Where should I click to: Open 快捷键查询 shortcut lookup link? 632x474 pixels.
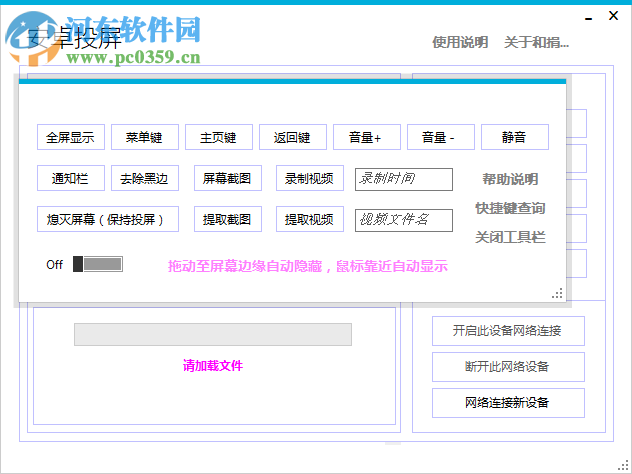[510, 208]
